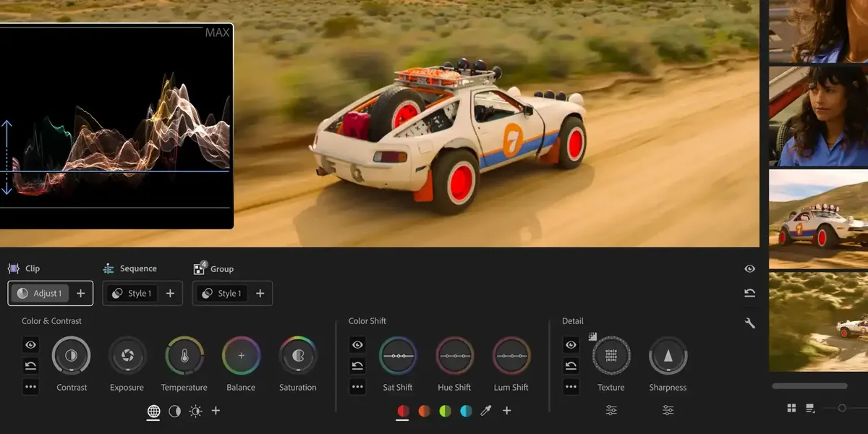Select the red color range swatch

coord(404,411)
